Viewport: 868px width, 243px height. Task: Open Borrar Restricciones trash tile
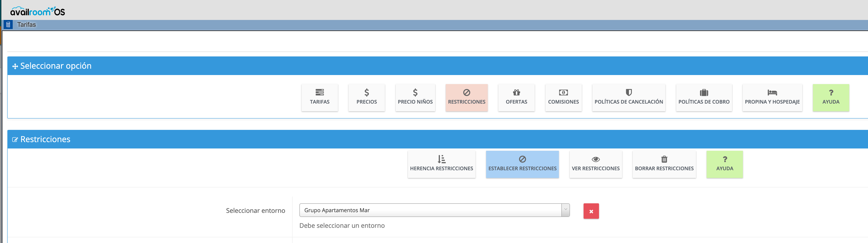[x=664, y=164]
